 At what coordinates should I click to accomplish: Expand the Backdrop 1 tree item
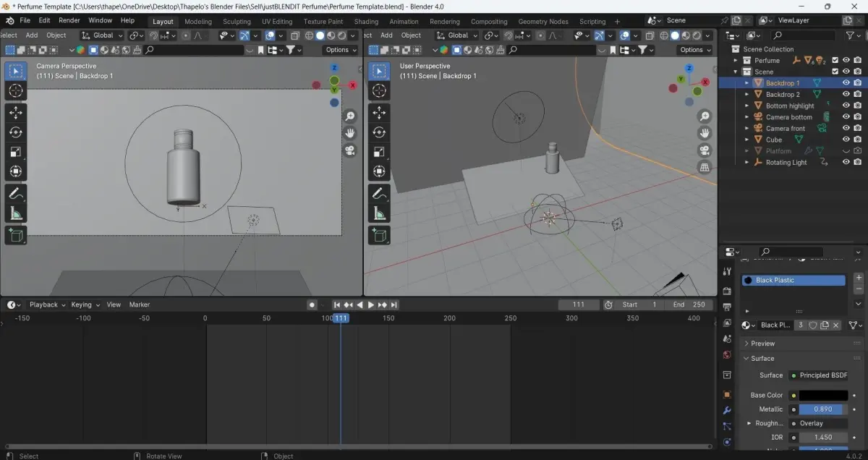pos(747,83)
